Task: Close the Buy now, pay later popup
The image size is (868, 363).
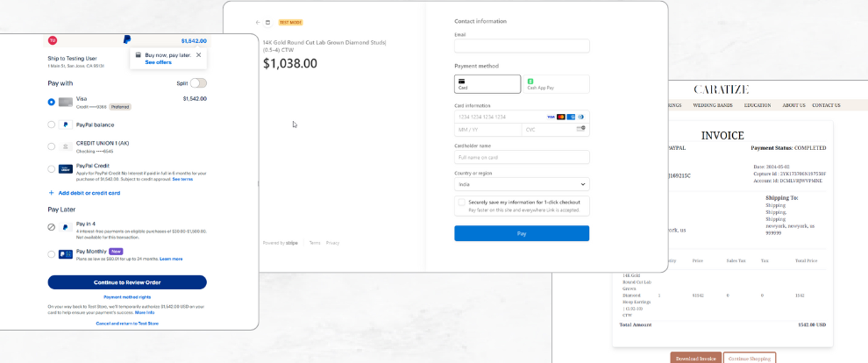Action: point(199,55)
